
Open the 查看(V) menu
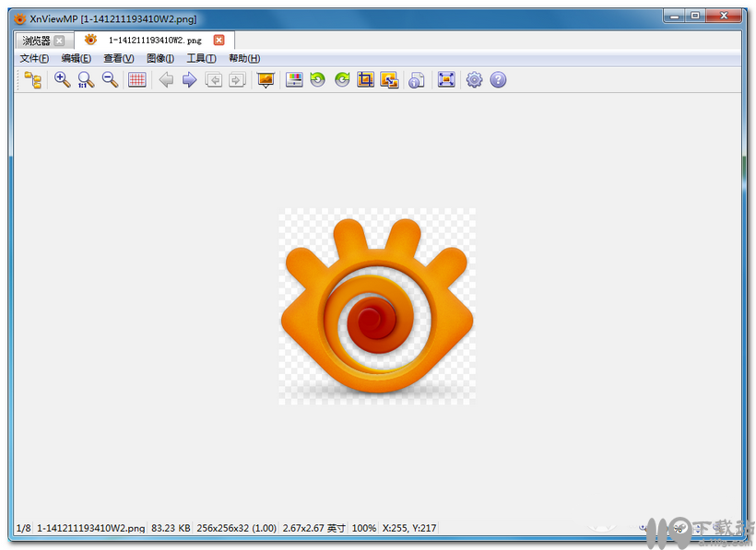(x=119, y=58)
